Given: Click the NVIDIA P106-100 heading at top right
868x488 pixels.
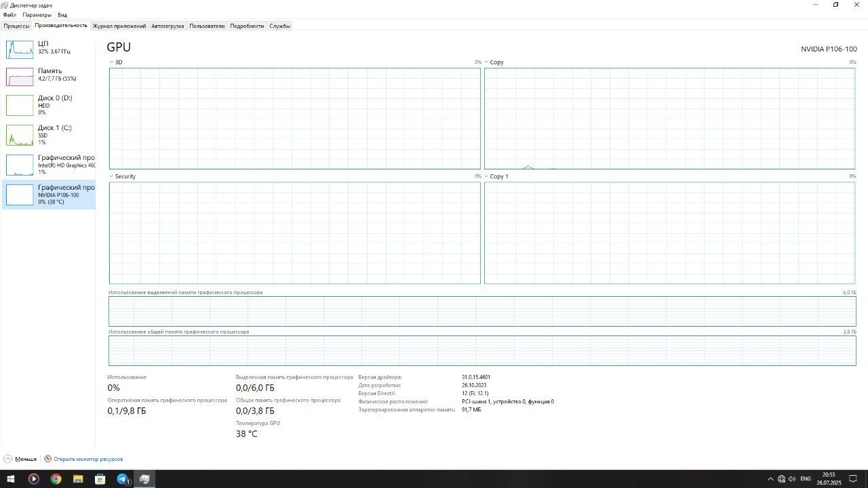Looking at the screenshot, I should [x=829, y=49].
